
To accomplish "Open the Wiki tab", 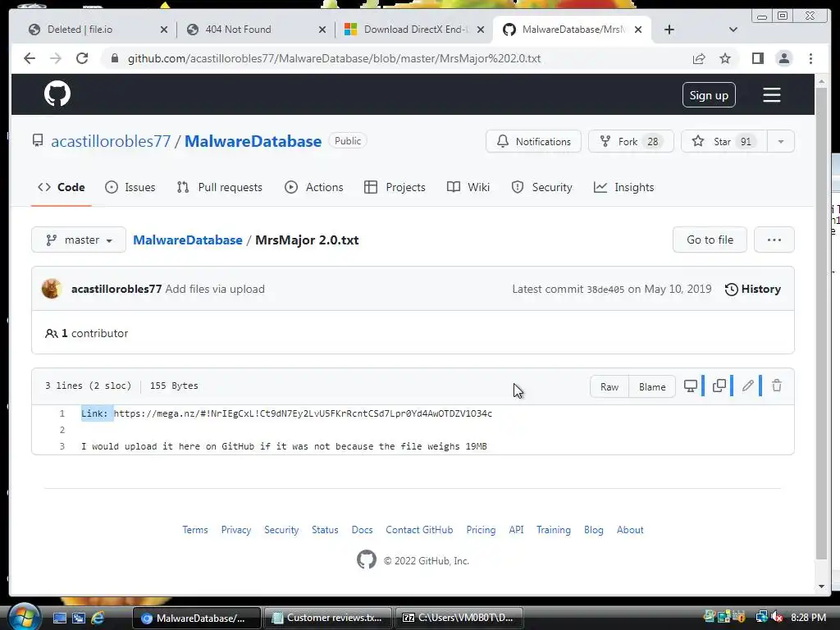I will coord(468,188).
